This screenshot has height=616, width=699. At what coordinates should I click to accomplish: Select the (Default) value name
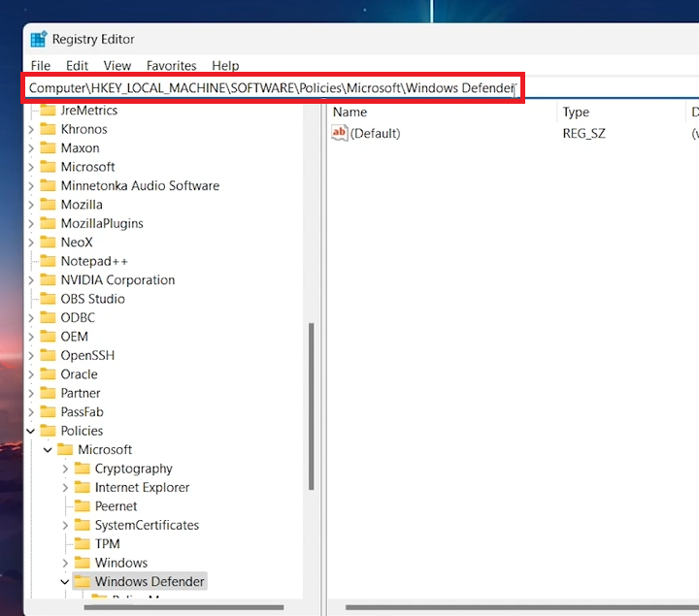point(375,133)
